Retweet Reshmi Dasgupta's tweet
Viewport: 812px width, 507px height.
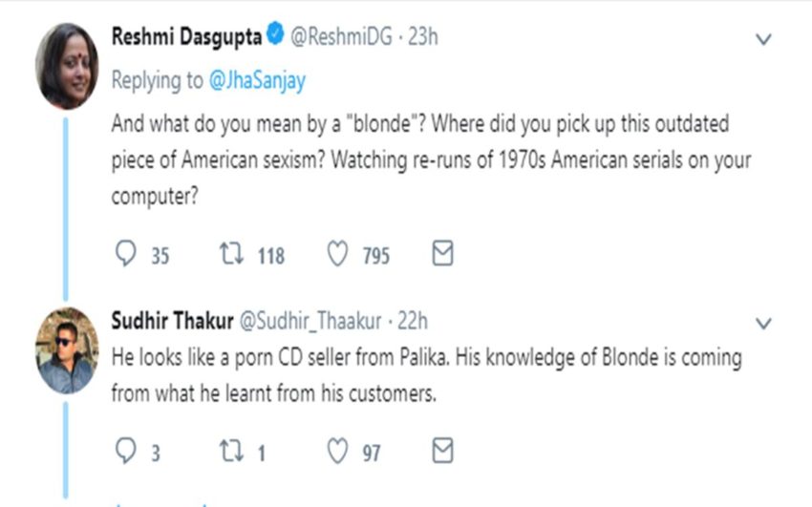(x=229, y=255)
